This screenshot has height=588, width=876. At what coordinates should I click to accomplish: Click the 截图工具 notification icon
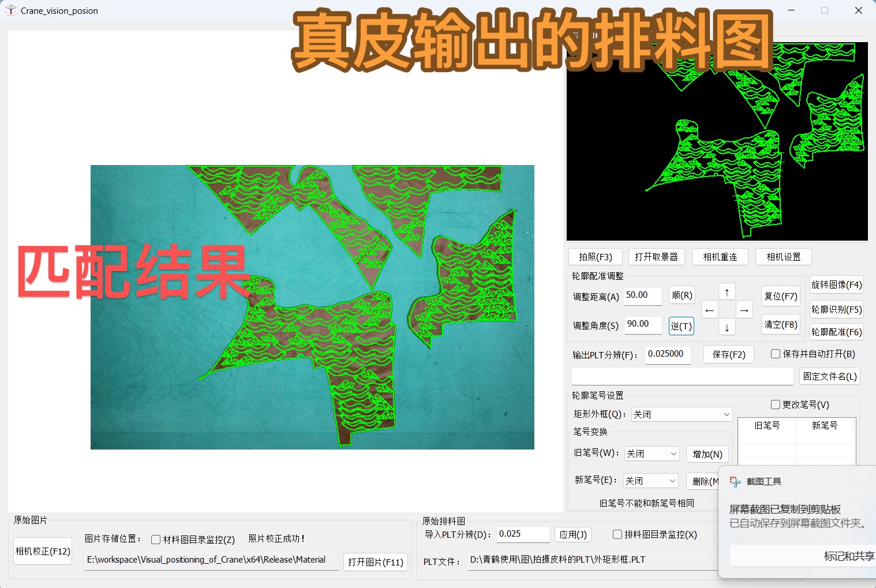pyautogui.click(x=735, y=482)
